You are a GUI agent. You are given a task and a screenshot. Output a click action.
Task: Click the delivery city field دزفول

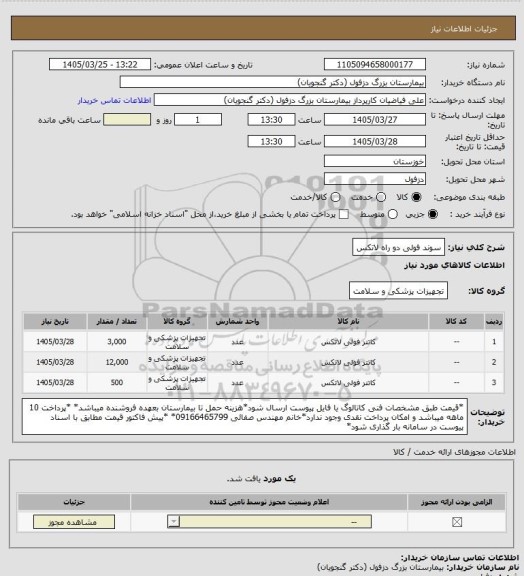pyautogui.click(x=375, y=179)
